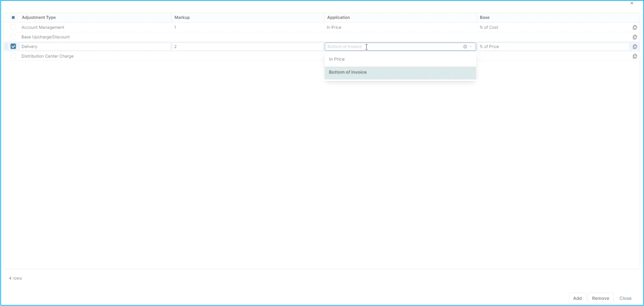Clear the Application field selection
644x306 pixels.
(465, 47)
